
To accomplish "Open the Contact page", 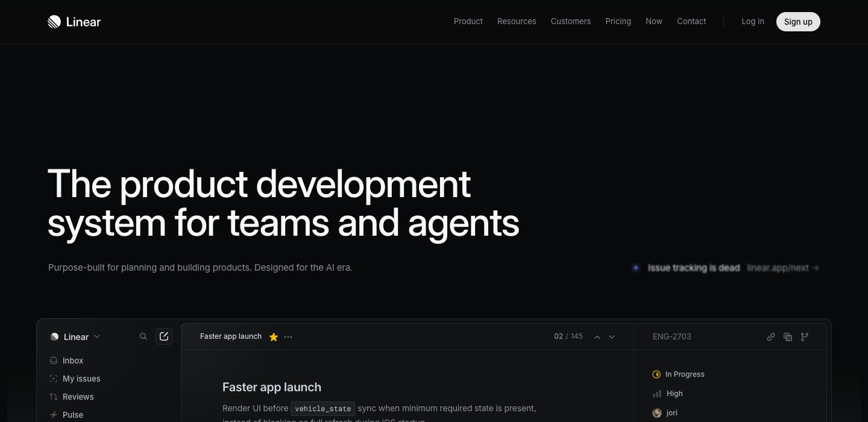I will click(x=691, y=21).
